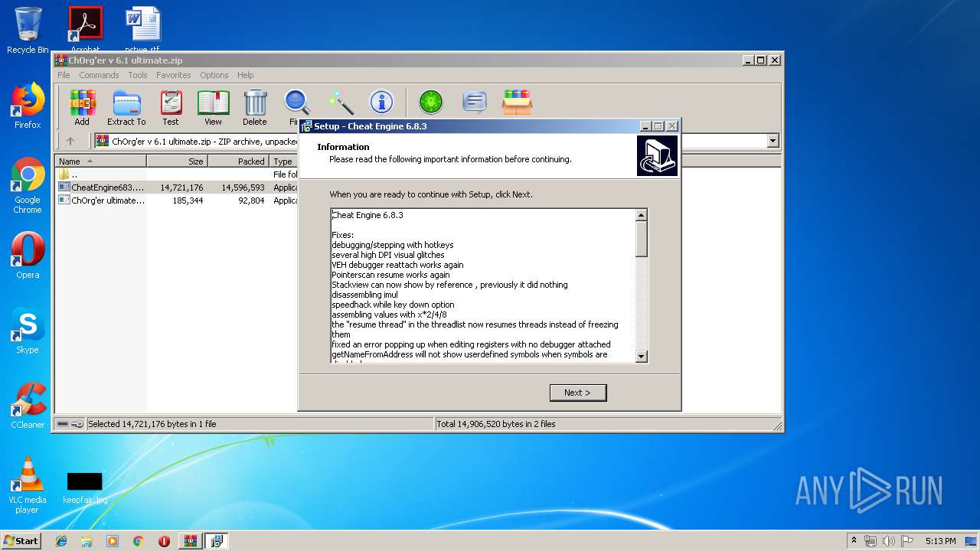The width and height of the screenshot is (980, 551).
Task: Click the info text scrollbar thumb
Action: point(642,240)
